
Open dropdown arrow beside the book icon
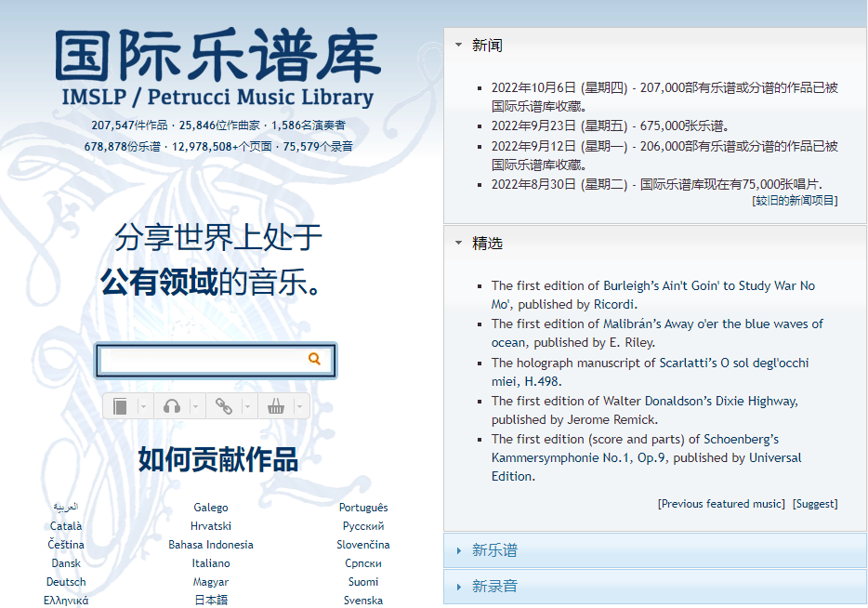tap(143, 406)
